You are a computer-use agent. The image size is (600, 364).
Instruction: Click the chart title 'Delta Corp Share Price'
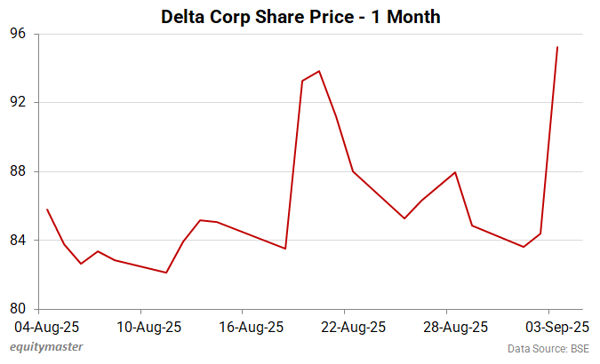300,16
